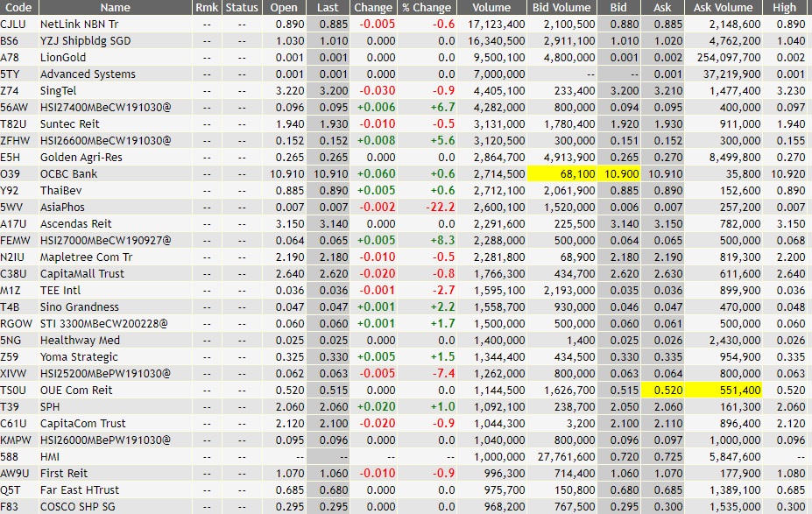Click stock code 5TY
The image size is (812, 514).
(10, 74)
